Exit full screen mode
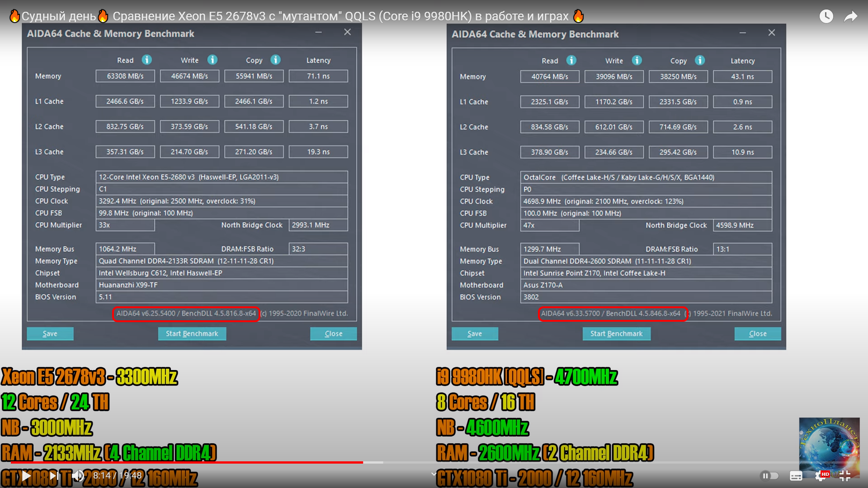Image resolution: width=868 pixels, height=488 pixels. pos(844,475)
